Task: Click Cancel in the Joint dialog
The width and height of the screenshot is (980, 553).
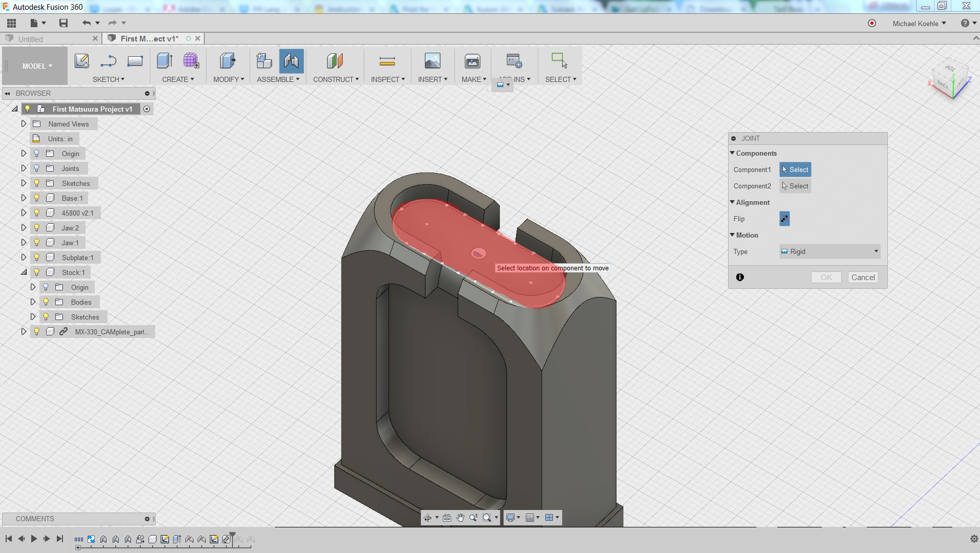Action: pos(863,277)
